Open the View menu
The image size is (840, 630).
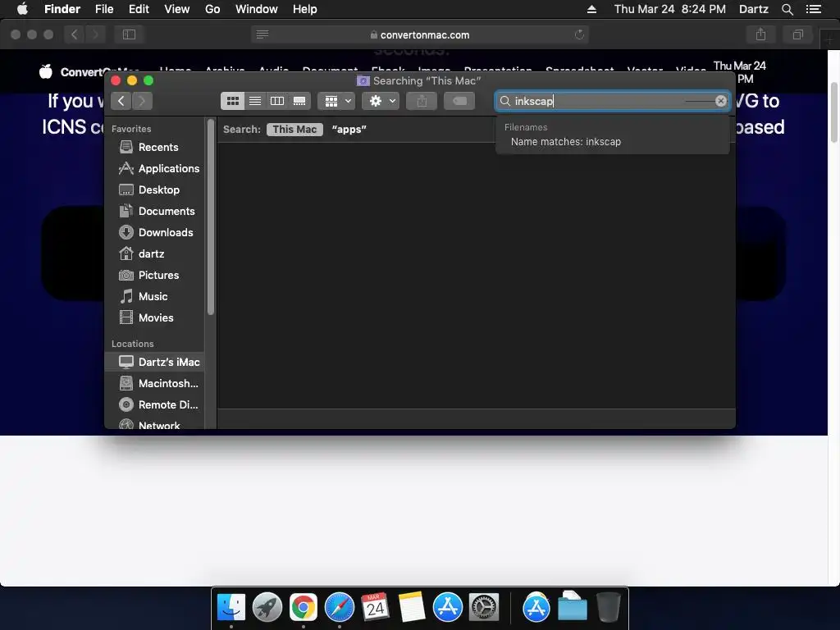pos(177,9)
